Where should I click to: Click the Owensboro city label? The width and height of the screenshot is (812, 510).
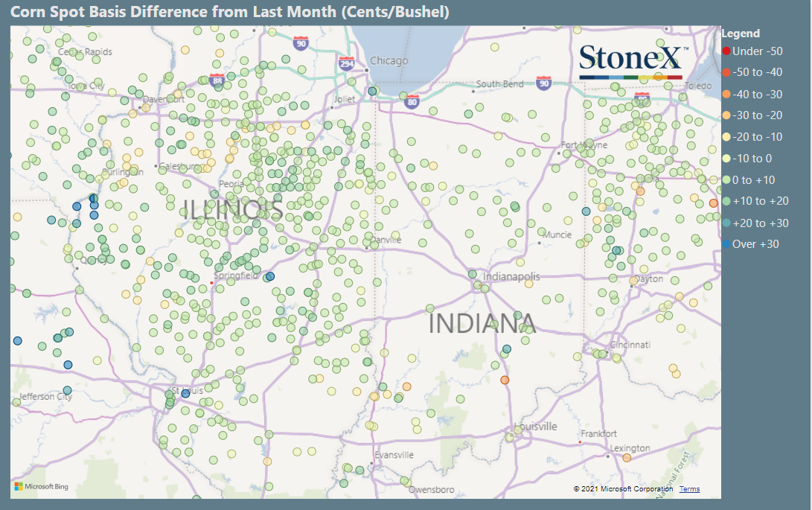point(432,490)
